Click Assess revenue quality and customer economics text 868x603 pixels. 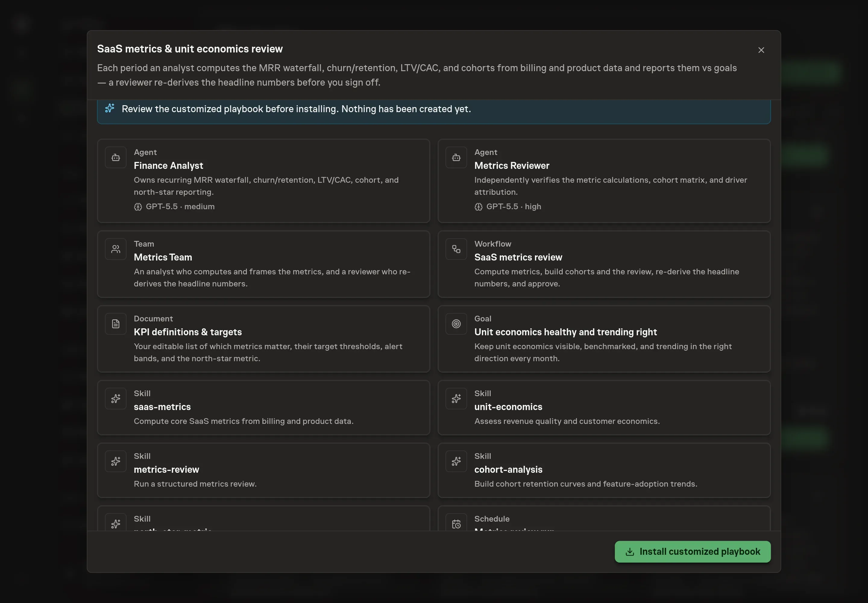(x=567, y=421)
